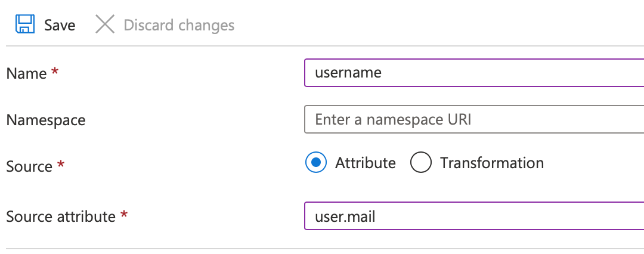
Task: Click the Discard changes text
Action: 179,25
